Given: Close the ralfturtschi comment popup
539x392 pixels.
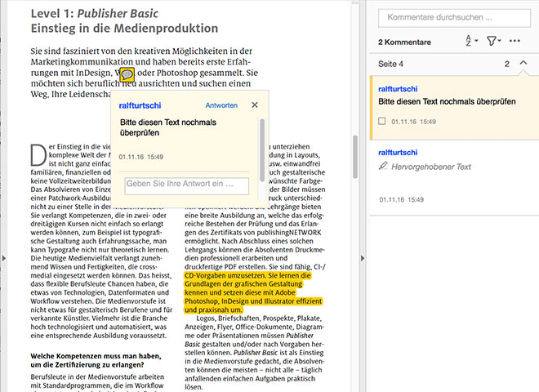Looking at the screenshot, I should 254,105.
